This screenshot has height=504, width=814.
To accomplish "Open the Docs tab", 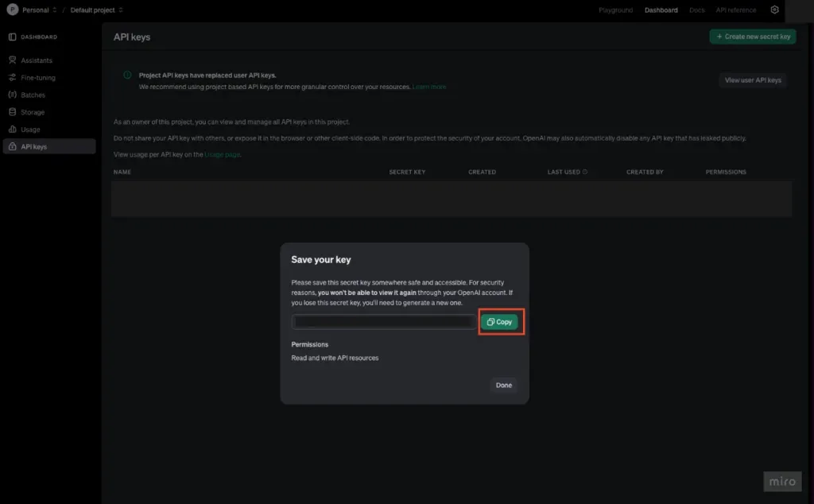I will (696, 10).
